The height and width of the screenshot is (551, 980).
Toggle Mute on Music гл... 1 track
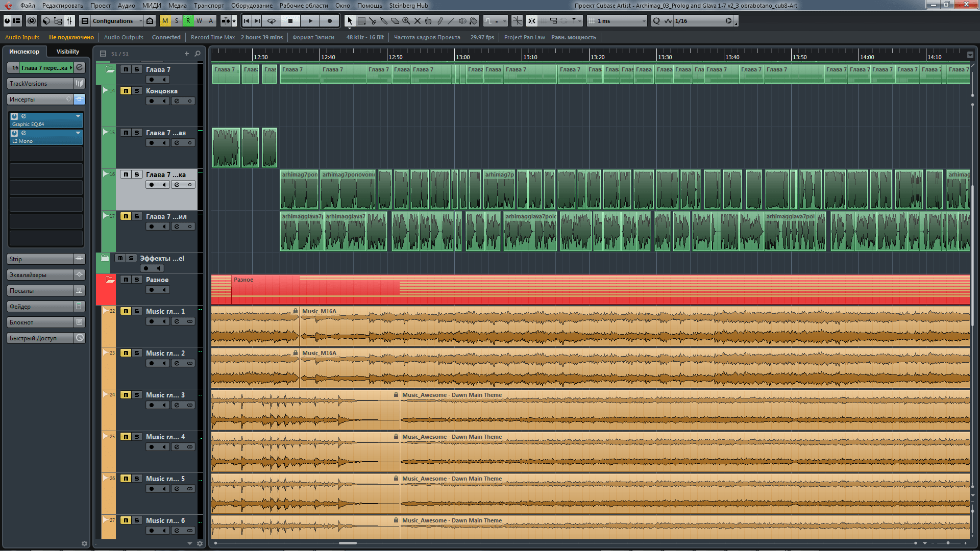point(125,311)
